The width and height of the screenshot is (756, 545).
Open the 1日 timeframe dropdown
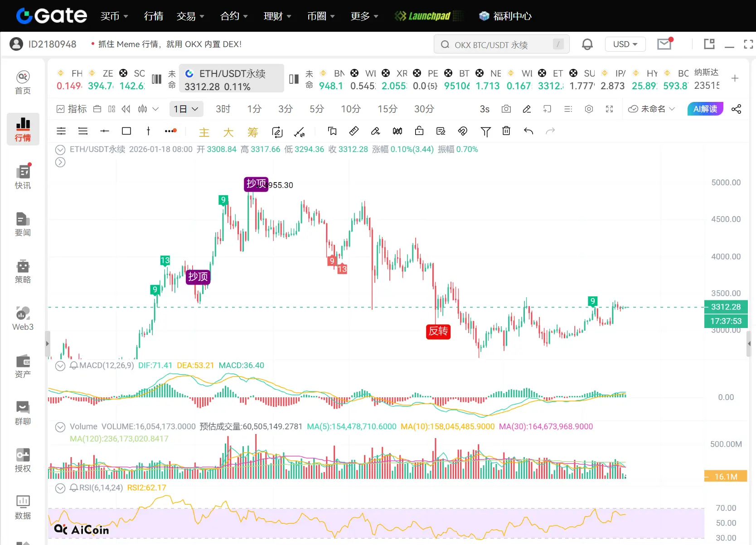pos(186,109)
